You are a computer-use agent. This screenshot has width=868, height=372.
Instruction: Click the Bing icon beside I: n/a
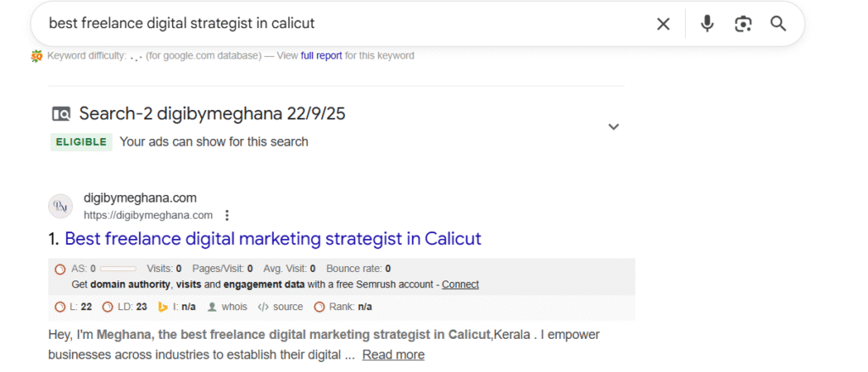(x=164, y=307)
